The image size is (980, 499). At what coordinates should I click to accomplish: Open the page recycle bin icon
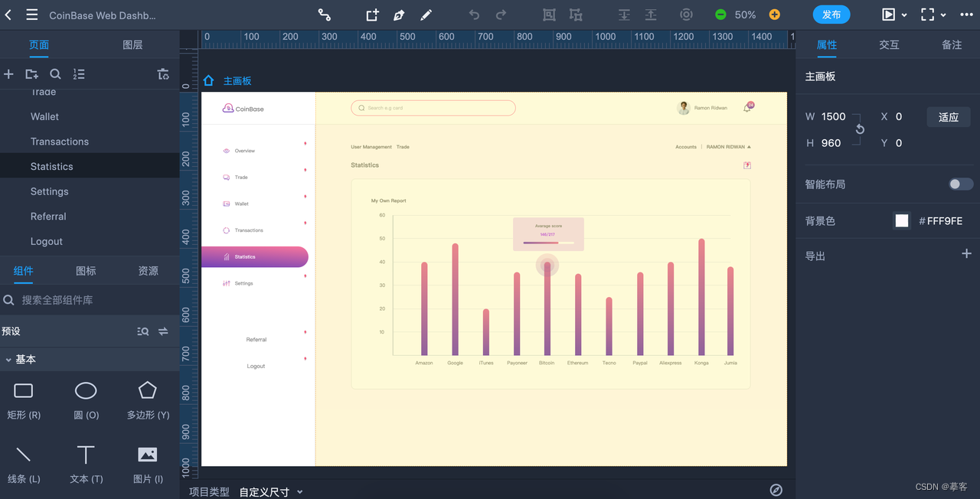[x=163, y=74]
